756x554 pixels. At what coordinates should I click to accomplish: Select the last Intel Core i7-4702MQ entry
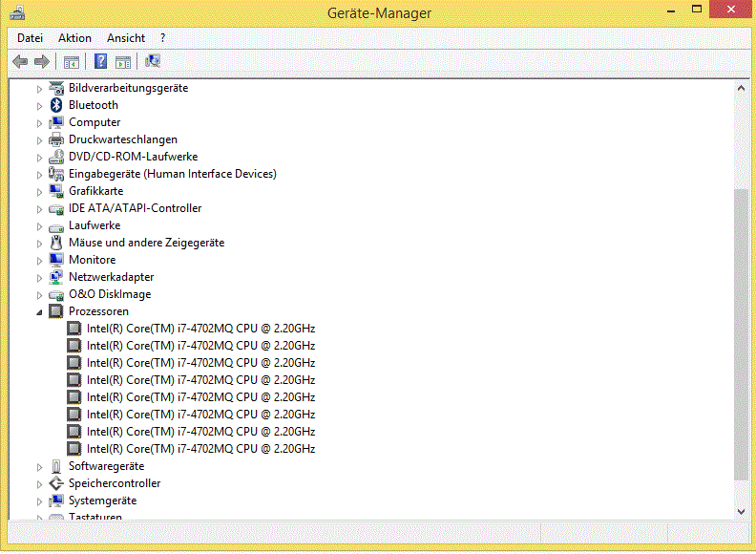point(200,449)
